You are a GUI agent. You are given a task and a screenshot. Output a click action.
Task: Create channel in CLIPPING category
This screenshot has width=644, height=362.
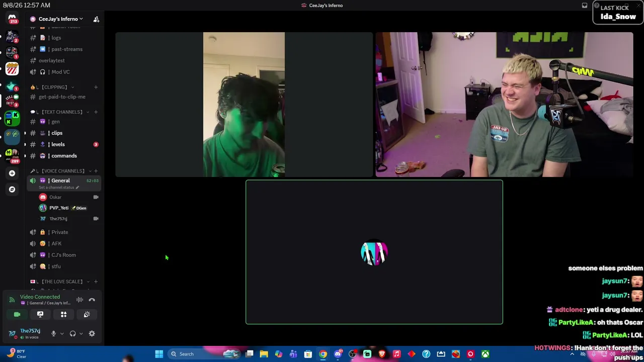(x=96, y=87)
